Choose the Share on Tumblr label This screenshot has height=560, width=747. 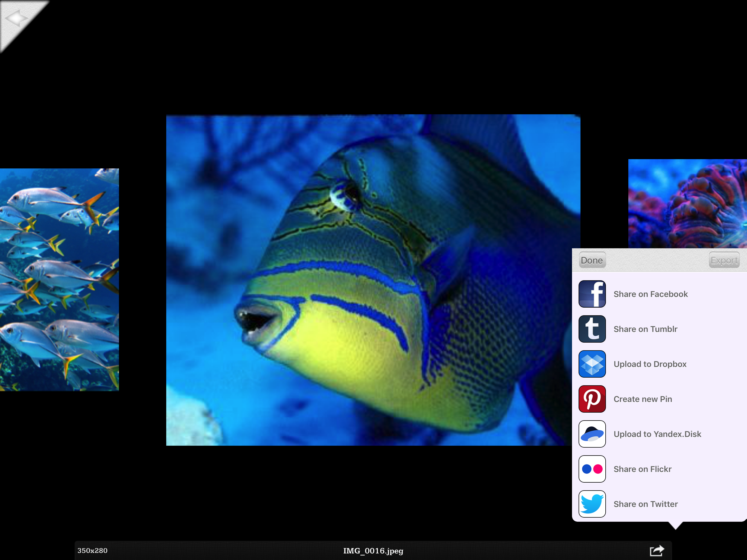[x=645, y=329]
